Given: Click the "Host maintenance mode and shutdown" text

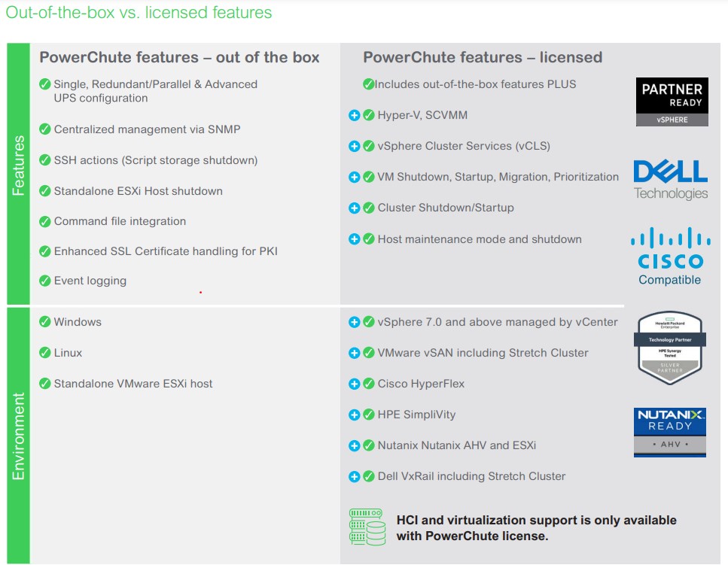Looking at the screenshot, I should pyautogui.click(x=480, y=239).
